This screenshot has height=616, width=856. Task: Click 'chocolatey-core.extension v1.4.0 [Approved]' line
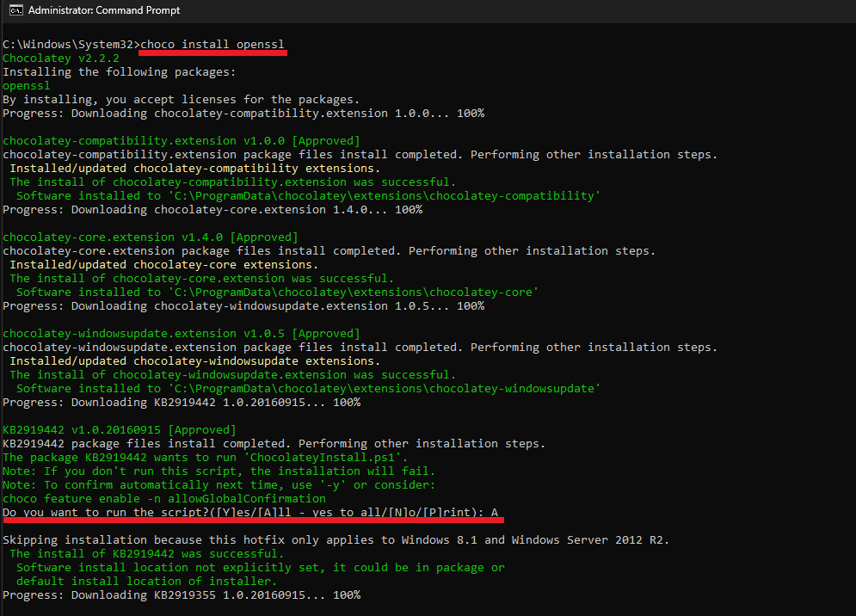(x=151, y=237)
